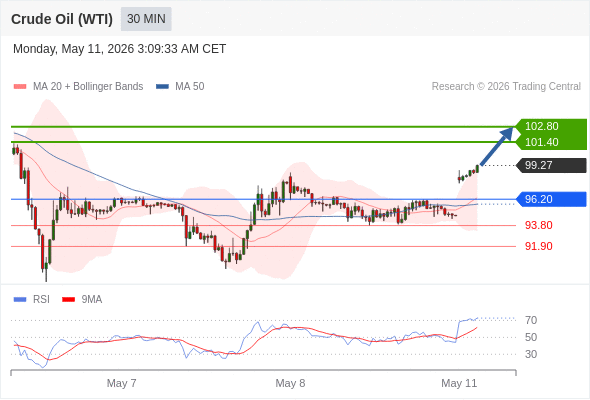Image resolution: width=590 pixels, height=400 pixels.
Task: Toggle the MA 50 legend swatch
Action: pyautogui.click(x=162, y=87)
